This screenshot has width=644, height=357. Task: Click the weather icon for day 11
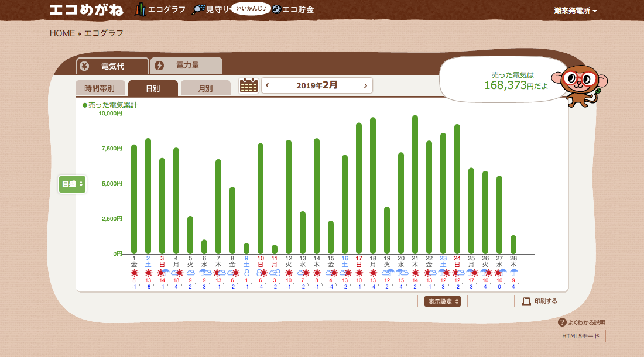coord(275,273)
